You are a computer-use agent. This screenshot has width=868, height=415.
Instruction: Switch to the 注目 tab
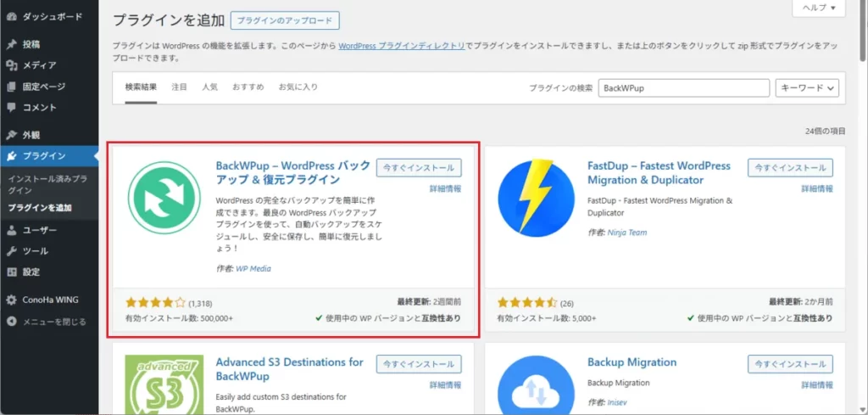180,87
